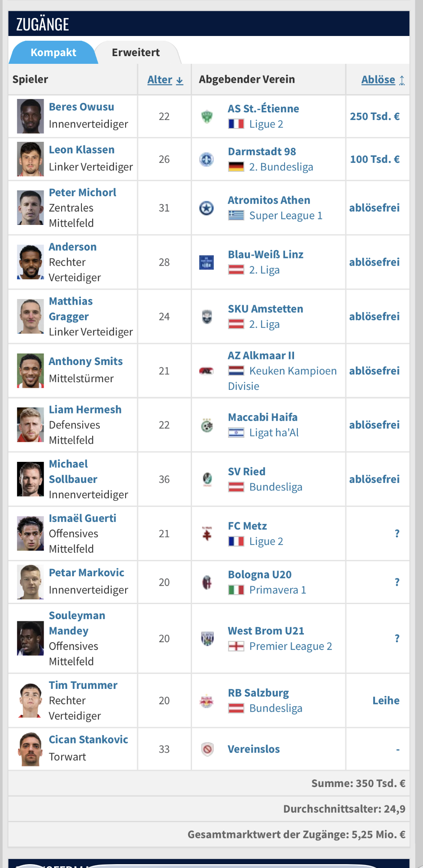Click the AS St.-Étienne club crest icon
Image resolution: width=423 pixels, height=868 pixels.
point(207,116)
